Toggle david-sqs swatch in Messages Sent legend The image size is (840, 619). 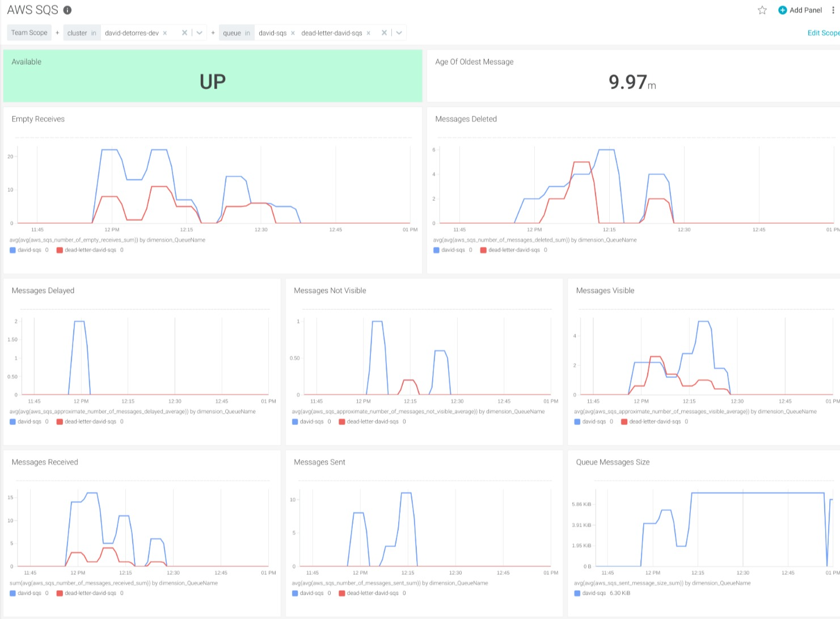(295, 593)
